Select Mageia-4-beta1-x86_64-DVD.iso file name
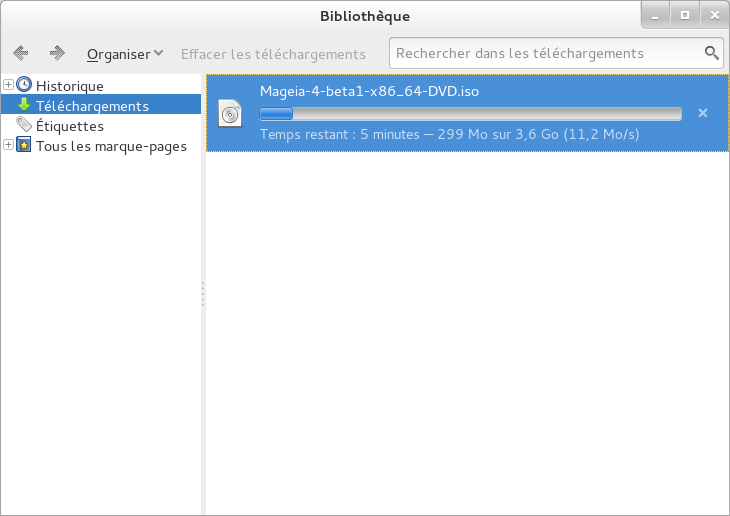Screen dimensions: 730x516 (369, 91)
